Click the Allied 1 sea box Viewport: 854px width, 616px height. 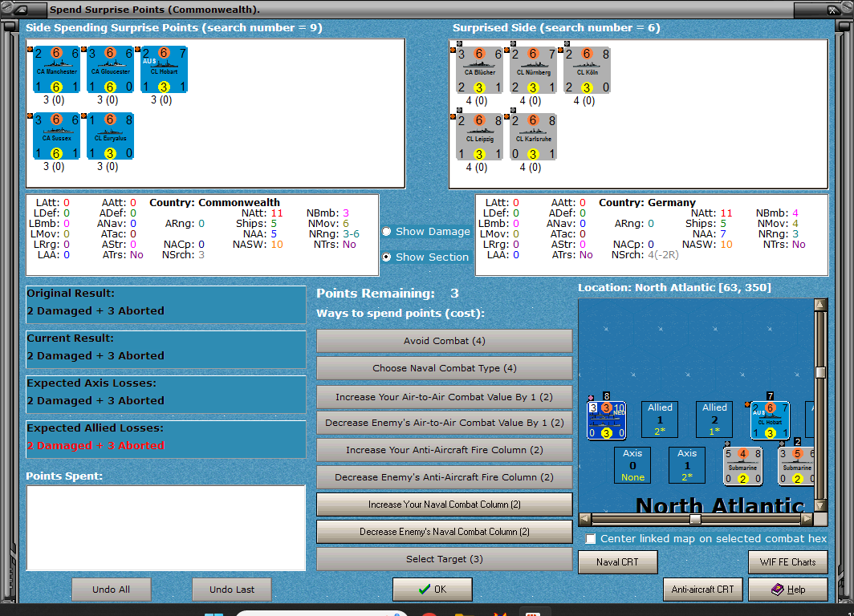click(x=660, y=419)
